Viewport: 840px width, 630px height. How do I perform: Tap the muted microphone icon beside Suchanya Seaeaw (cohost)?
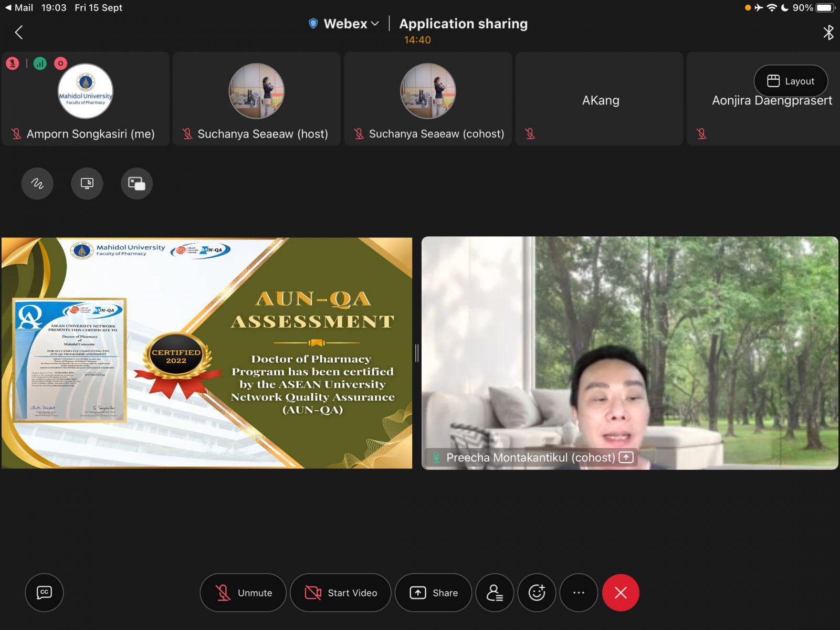point(359,134)
